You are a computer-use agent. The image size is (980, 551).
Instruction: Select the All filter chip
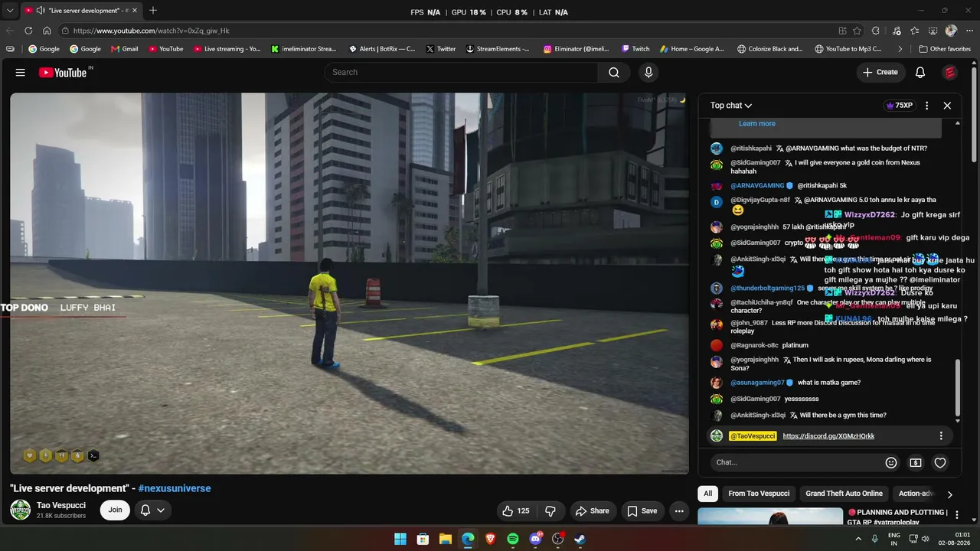tap(708, 494)
